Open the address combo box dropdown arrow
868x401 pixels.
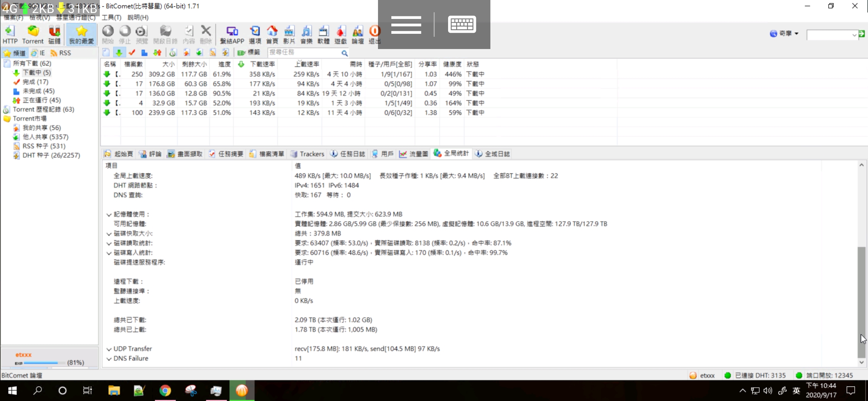pyautogui.click(x=854, y=35)
